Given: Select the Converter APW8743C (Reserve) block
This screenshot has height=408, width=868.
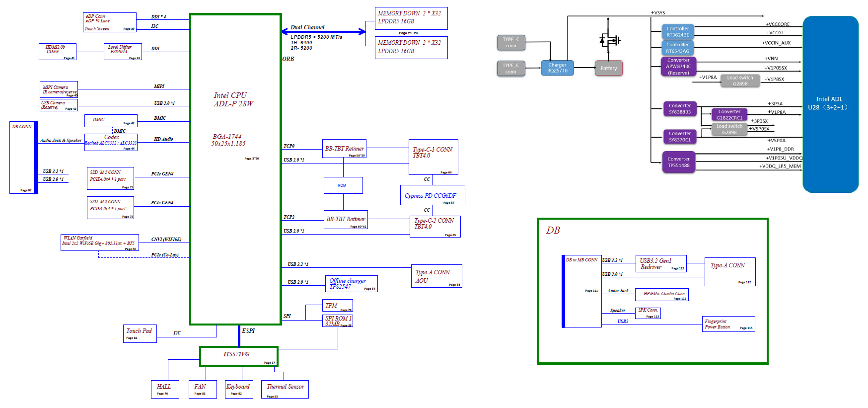Looking at the screenshot, I should [x=678, y=67].
